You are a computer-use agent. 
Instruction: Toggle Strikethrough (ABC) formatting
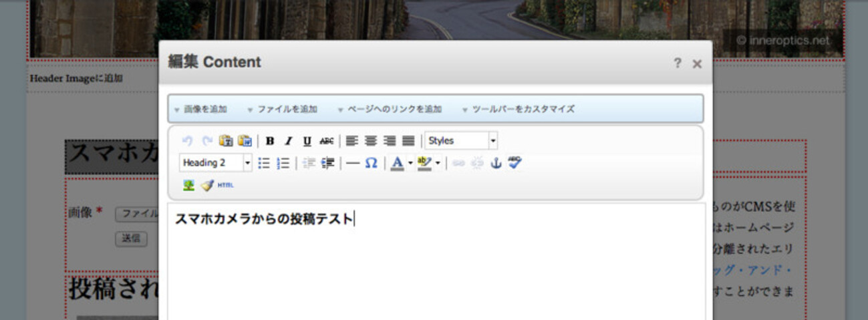point(326,141)
